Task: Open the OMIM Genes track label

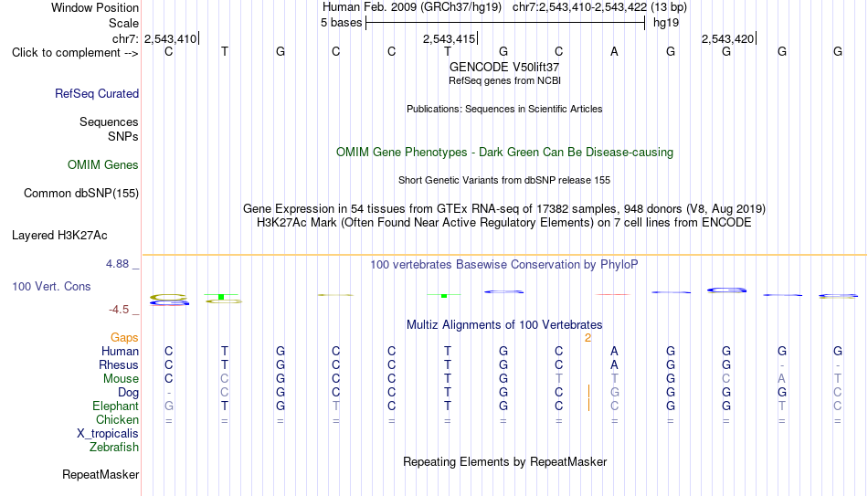Action: coord(102,165)
